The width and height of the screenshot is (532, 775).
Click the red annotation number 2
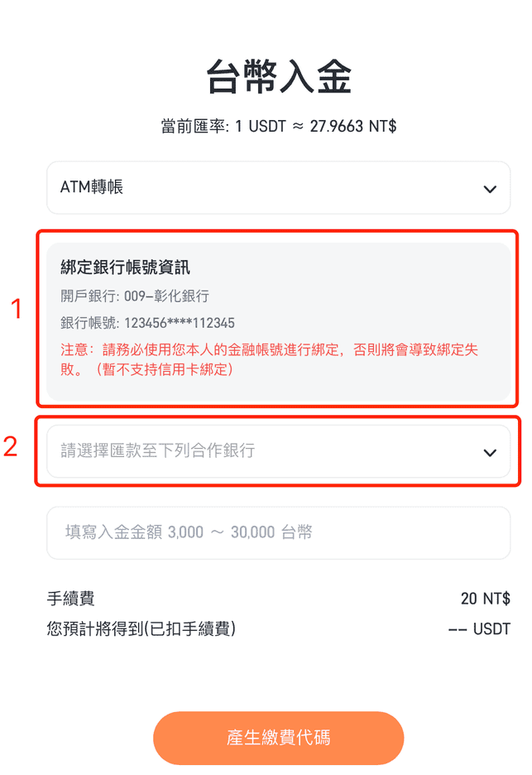[11, 446]
